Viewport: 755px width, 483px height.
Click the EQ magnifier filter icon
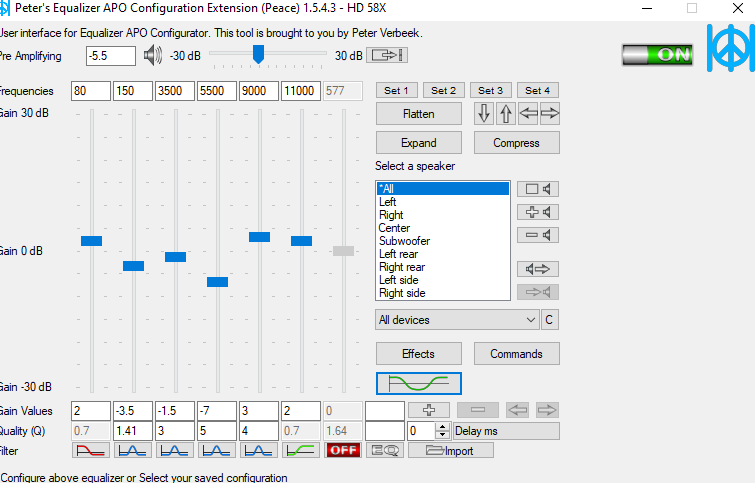click(x=385, y=451)
